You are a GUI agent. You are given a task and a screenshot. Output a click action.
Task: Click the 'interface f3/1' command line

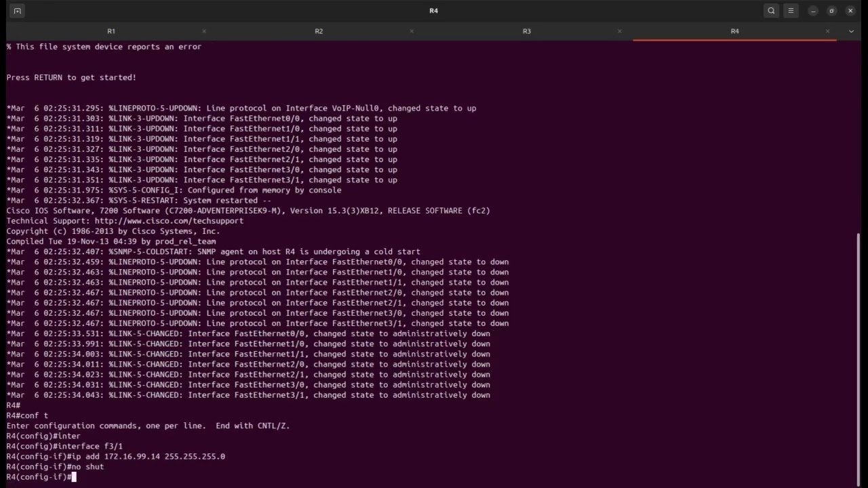tap(64, 447)
